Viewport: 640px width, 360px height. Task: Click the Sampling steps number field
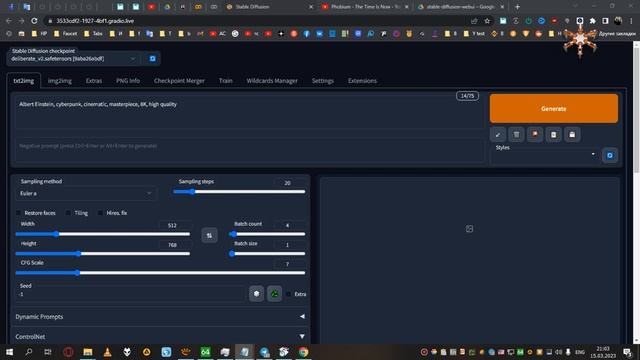pos(289,183)
